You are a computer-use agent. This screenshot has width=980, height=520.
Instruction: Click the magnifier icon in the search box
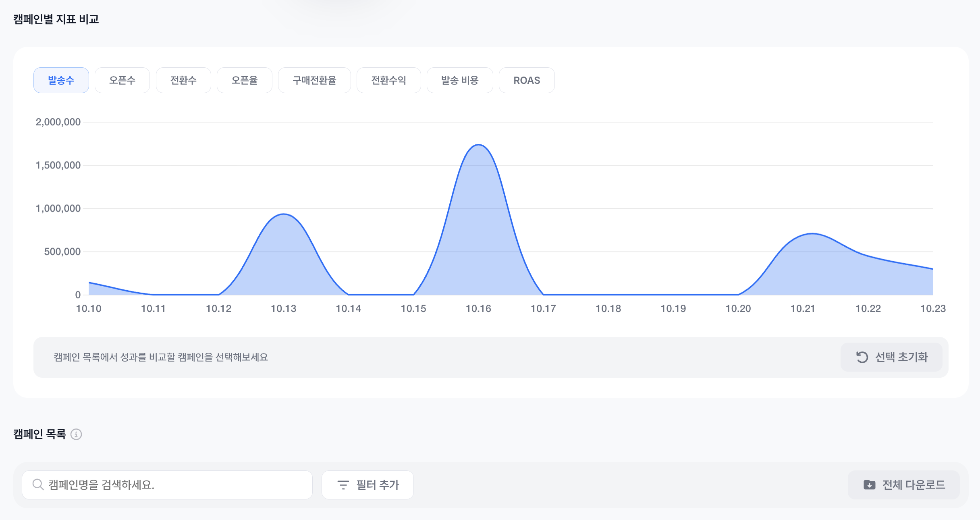pyautogui.click(x=38, y=485)
